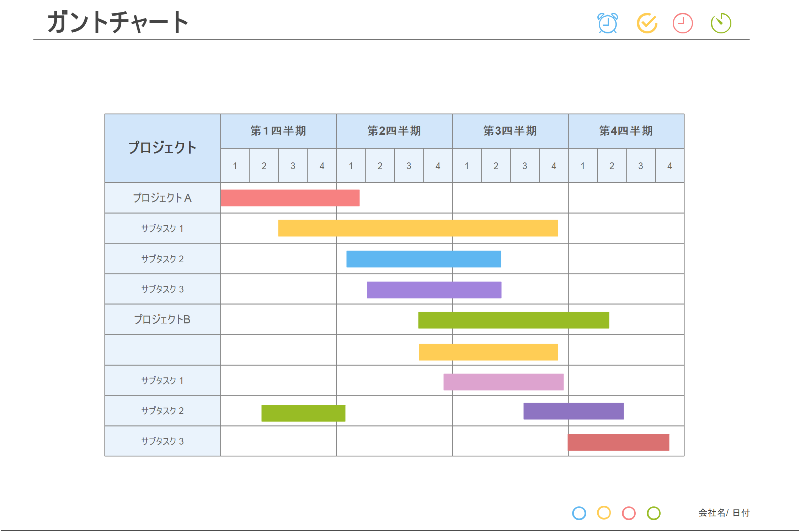800x532 pixels.
Task: Click the 会社名/ 日付 footer text
Action: (x=724, y=513)
